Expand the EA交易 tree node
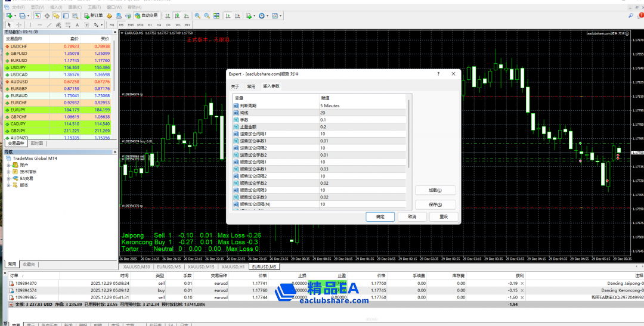Viewport: 644px width, 326px height. (x=8, y=178)
